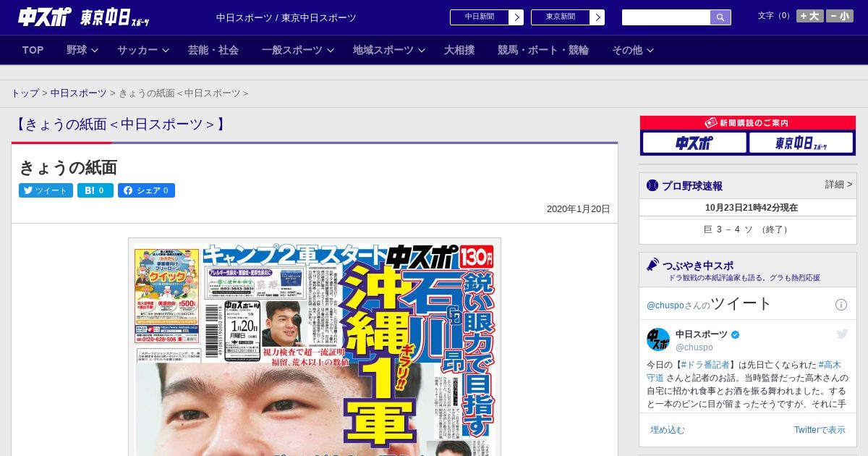
Task: Click the arrow beside 東京新聞
Action: point(597,17)
